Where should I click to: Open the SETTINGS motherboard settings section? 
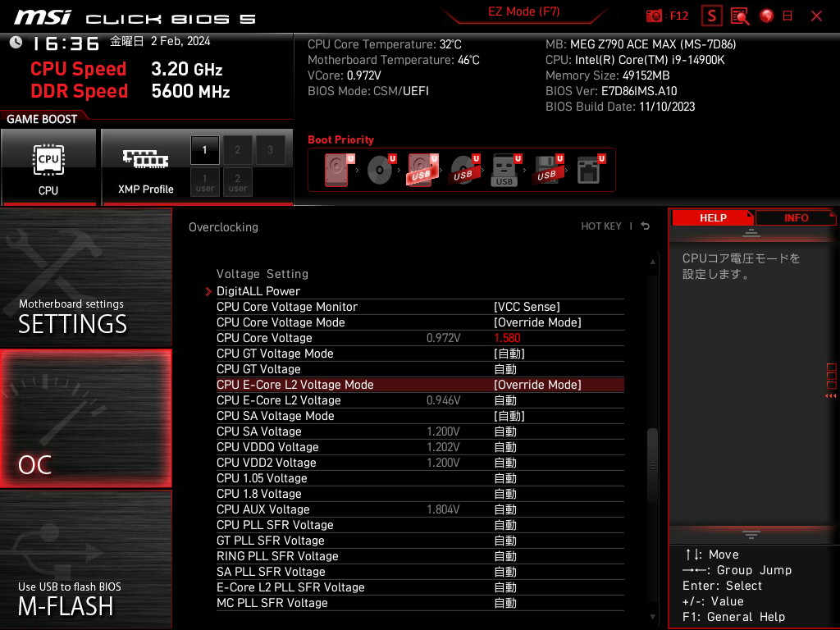(x=85, y=277)
